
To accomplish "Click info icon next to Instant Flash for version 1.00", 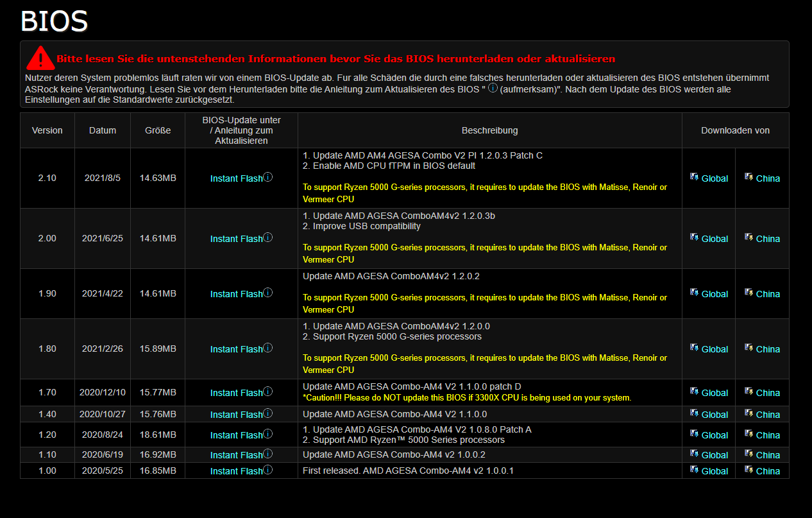I will point(268,470).
